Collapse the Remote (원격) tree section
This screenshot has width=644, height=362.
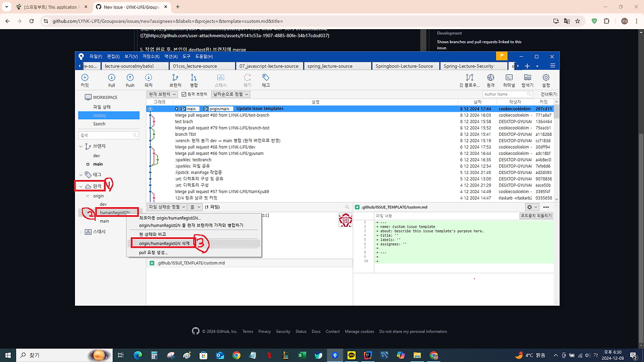pos(81,186)
